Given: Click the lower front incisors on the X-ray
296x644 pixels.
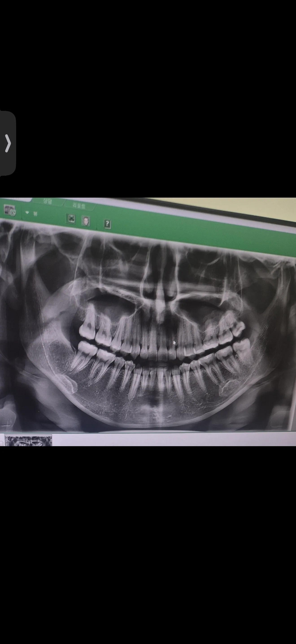Looking at the screenshot, I should click(160, 380).
